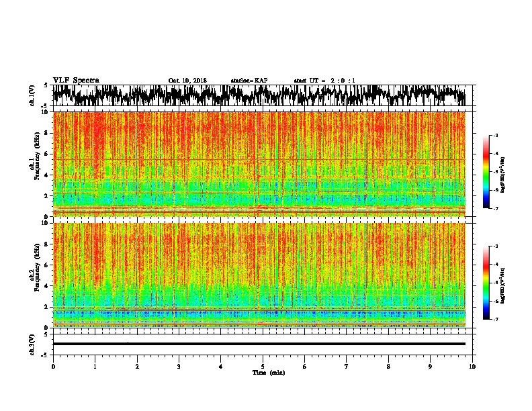Click the ch.3 flat black waveform line
Image resolution: width=532 pixels, height=411 pixels.
point(259,344)
